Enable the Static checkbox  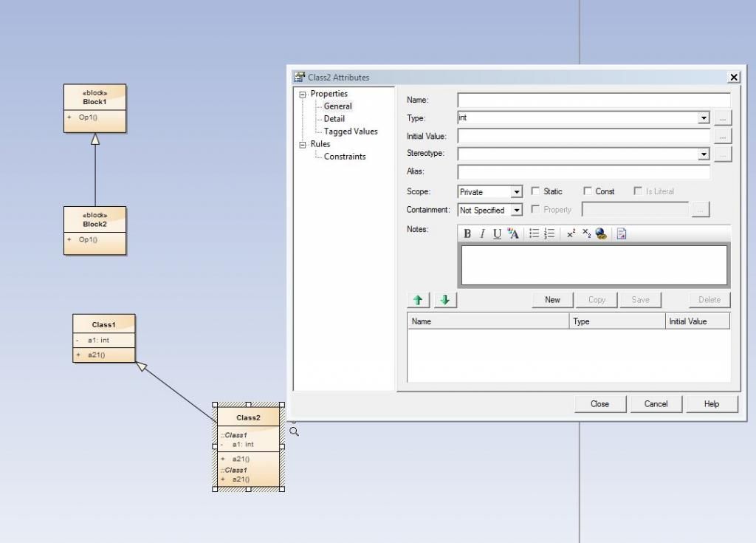tap(535, 191)
